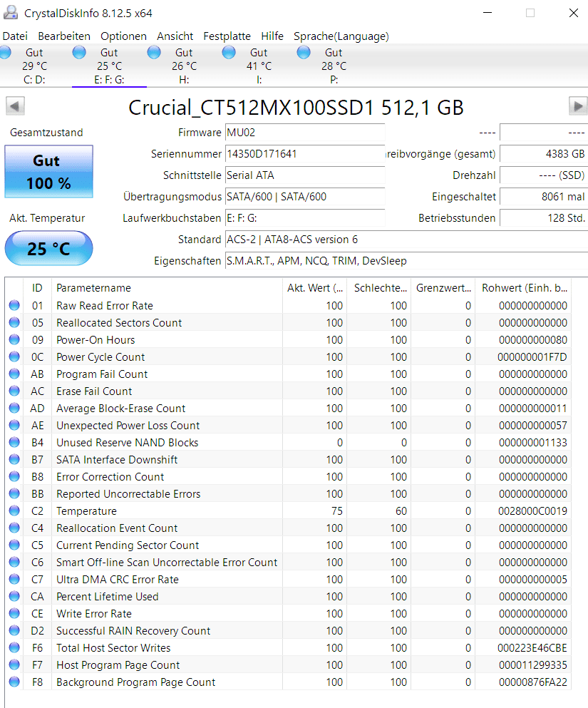Click the 25 °C temperature button
588x708 pixels.
(48, 248)
